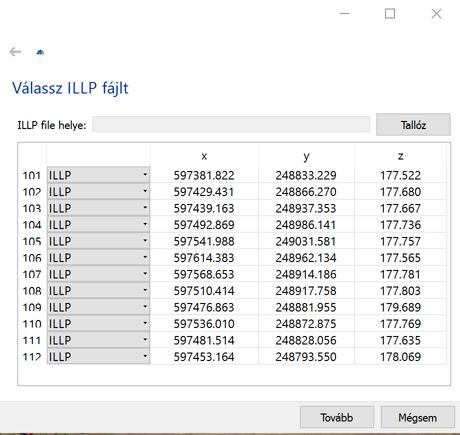This screenshot has width=460, height=435.
Task: Click the back arrow icon
Action: 15,52
